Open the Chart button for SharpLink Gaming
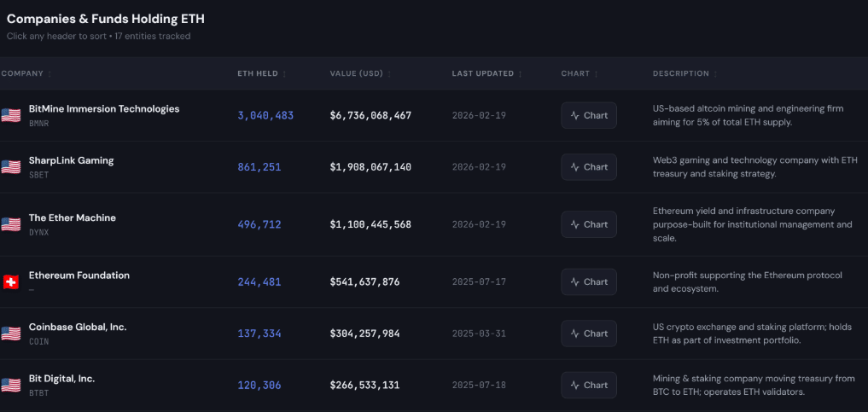The height and width of the screenshot is (412, 868). [x=589, y=167]
